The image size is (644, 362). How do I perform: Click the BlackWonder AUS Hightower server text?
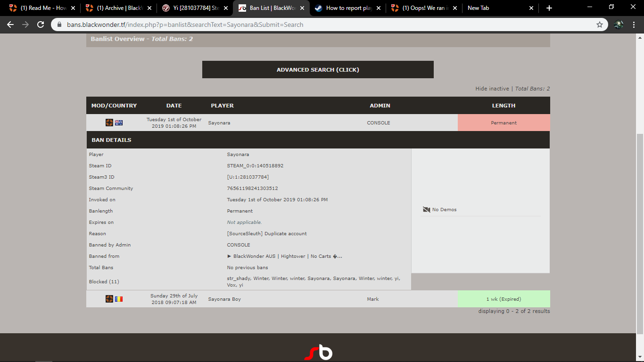click(x=284, y=256)
